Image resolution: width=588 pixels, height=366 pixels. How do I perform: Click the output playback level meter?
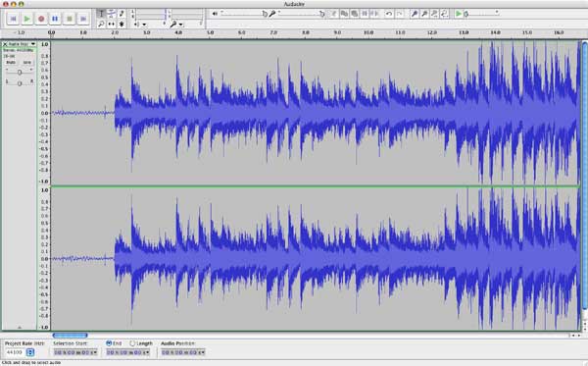[x=150, y=15]
